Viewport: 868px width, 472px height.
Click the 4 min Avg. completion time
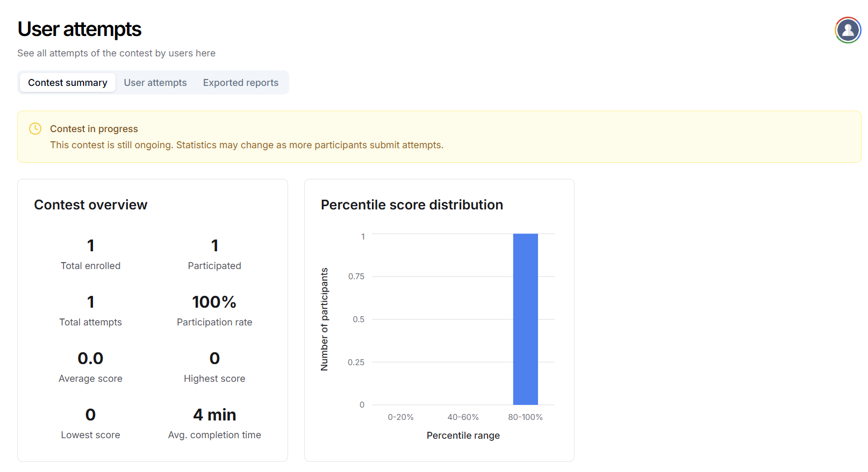coord(214,415)
